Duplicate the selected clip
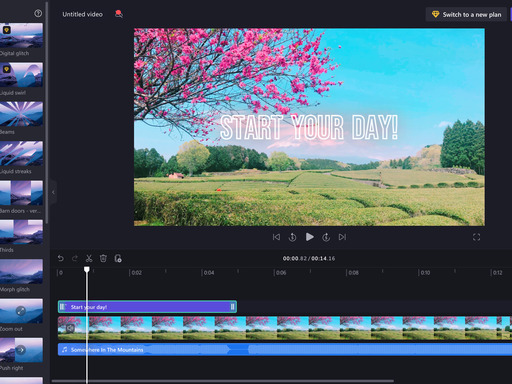512x384 pixels. pyautogui.click(x=118, y=258)
